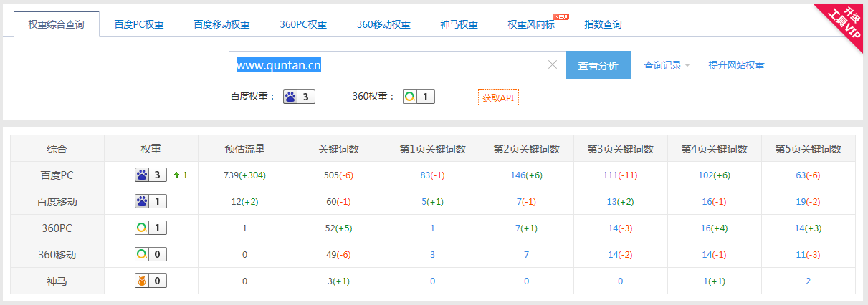Switch to 360PC权重 tab

(x=303, y=24)
